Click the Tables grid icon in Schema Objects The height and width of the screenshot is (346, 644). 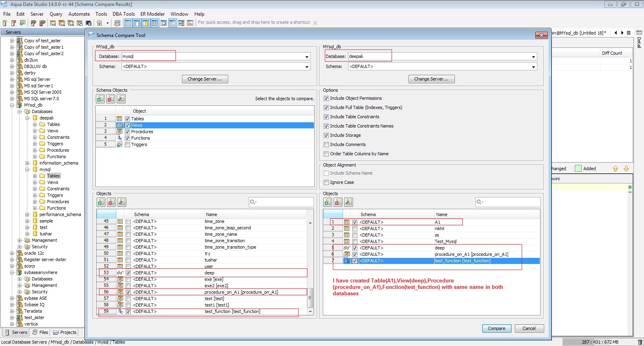120,119
